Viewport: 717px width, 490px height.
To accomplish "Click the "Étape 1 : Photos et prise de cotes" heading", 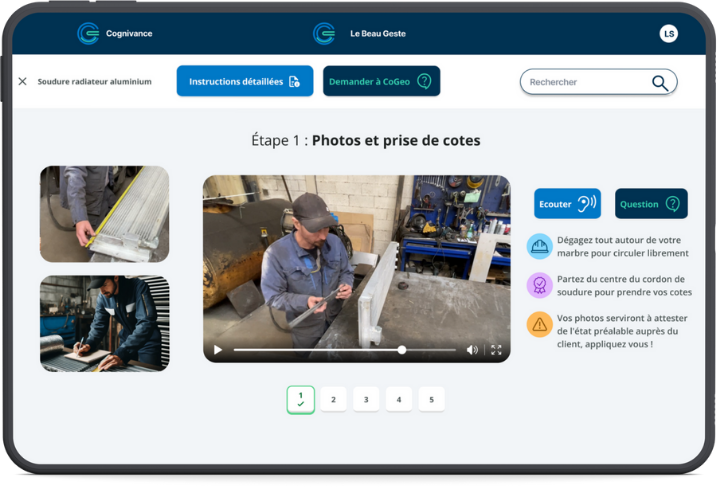I will coord(366,140).
